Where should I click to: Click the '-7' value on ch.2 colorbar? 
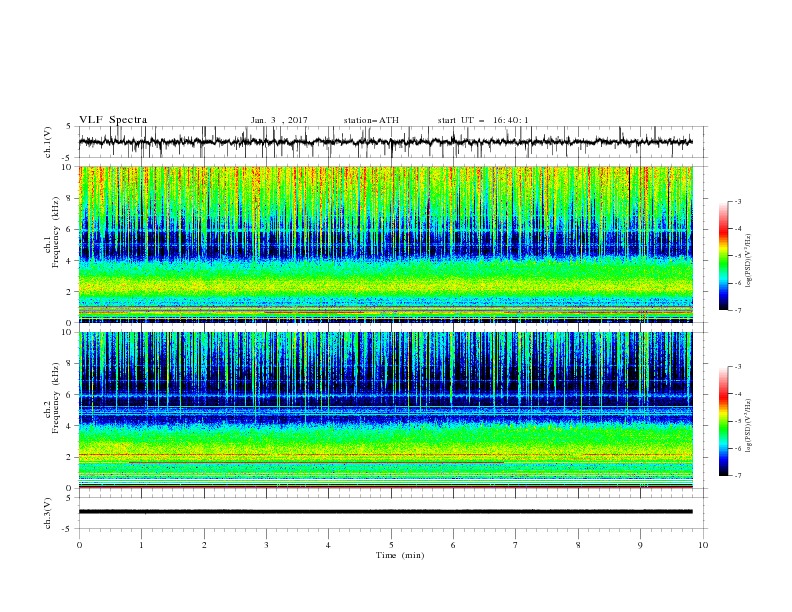tap(737, 476)
